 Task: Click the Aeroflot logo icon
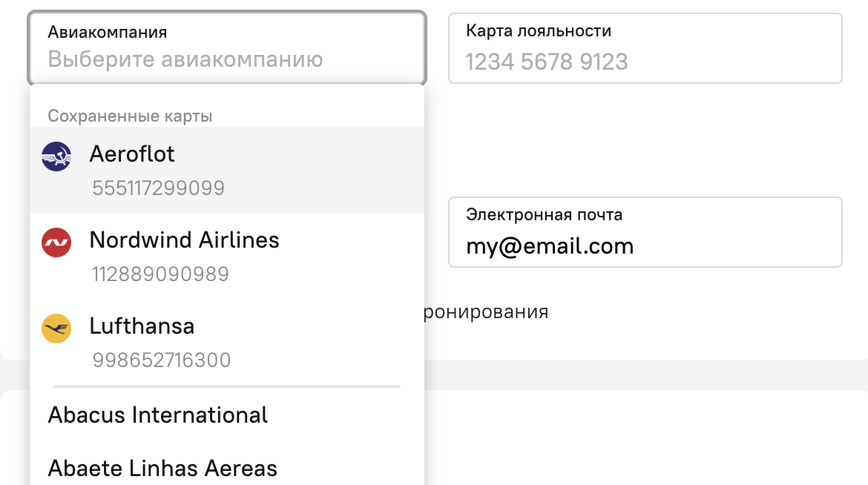(x=56, y=156)
